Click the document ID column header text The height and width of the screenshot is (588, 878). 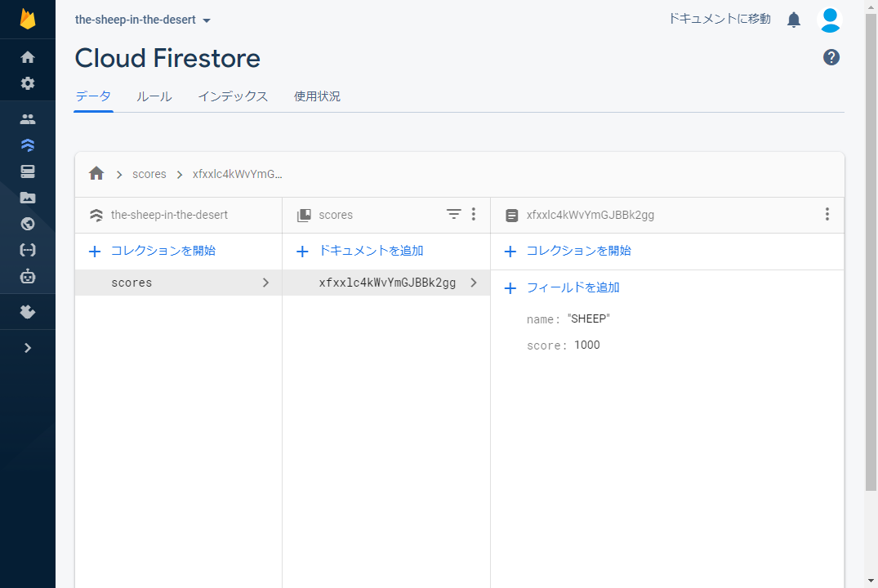[x=591, y=215]
